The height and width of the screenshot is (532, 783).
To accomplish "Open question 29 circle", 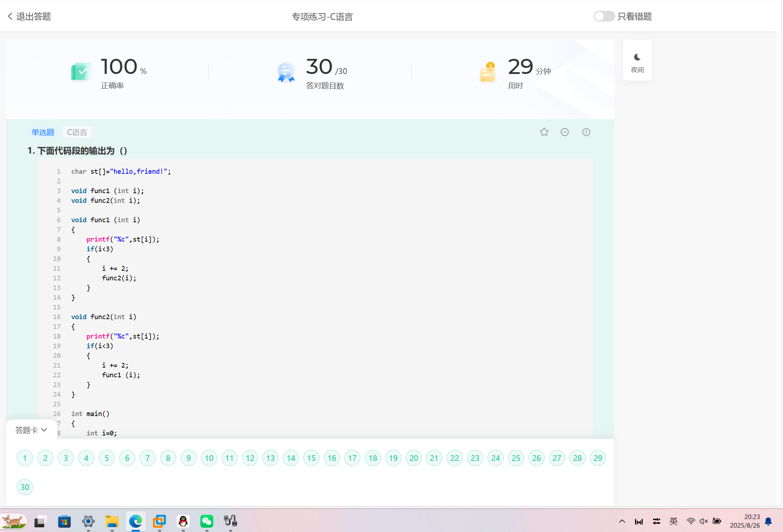I will (x=598, y=458).
